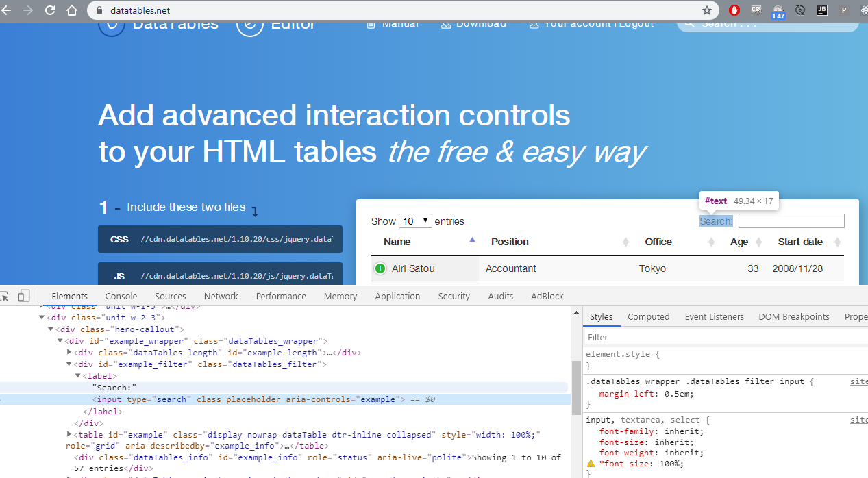The height and width of the screenshot is (478, 868).
Task: Open the React atom extension icon
Action: (x=863, y=10)
